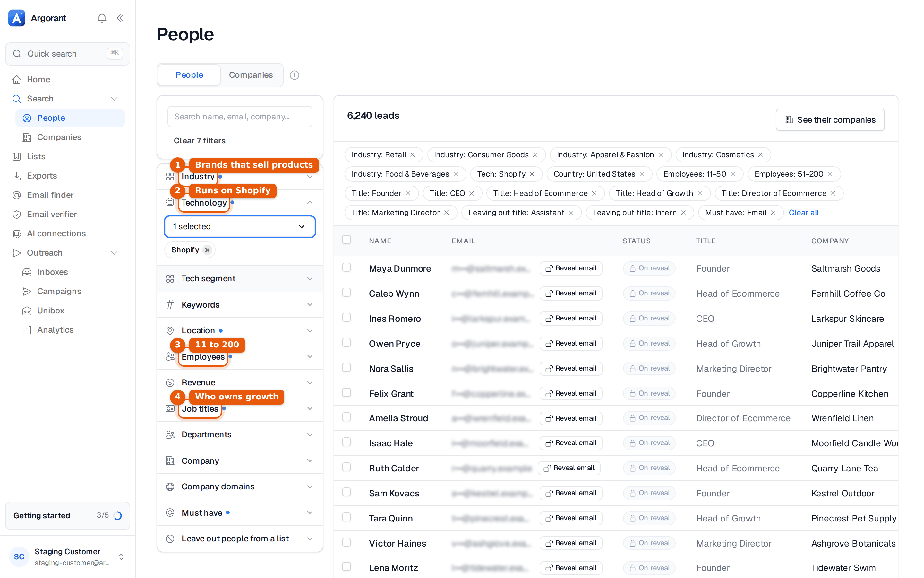Open the notifications bell
924x578 pixels.
point(102,18)
